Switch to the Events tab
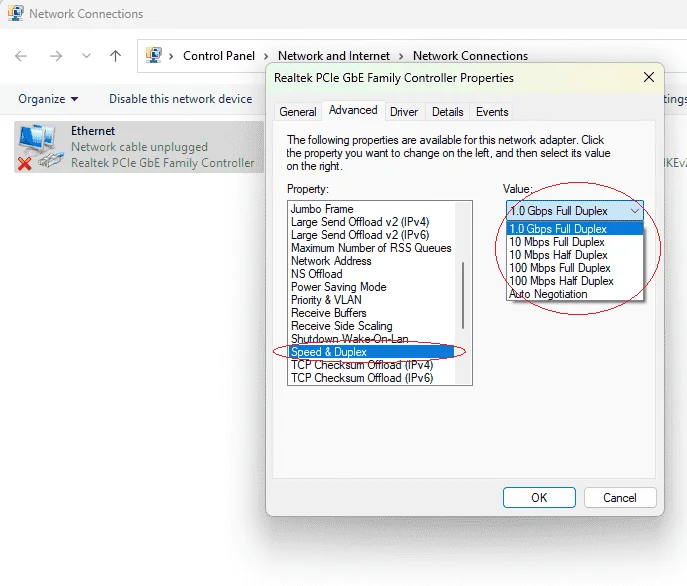The width and height of the screenshot is (687, 586). tap(492, 112)
